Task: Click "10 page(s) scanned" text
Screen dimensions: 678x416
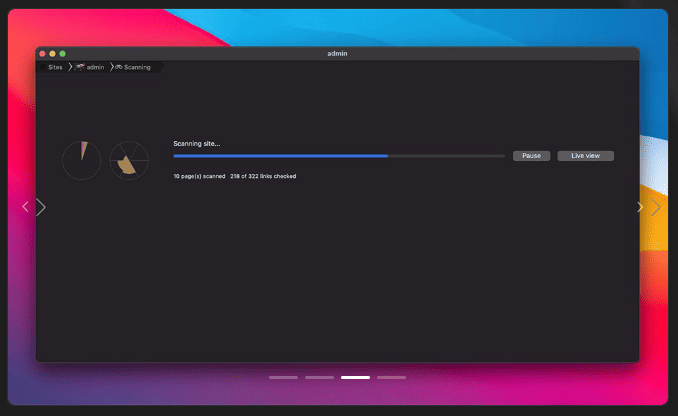Action: (x=199, y=176)
